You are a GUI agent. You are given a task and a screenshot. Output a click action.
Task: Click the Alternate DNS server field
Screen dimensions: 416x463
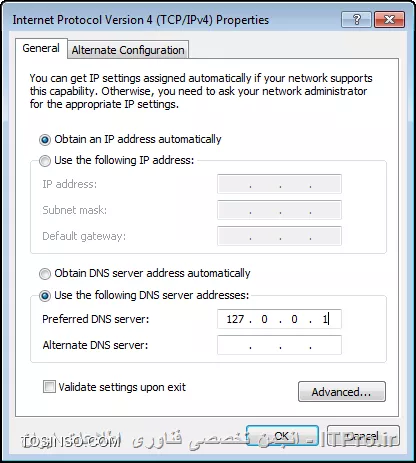[x=279, y=345]
